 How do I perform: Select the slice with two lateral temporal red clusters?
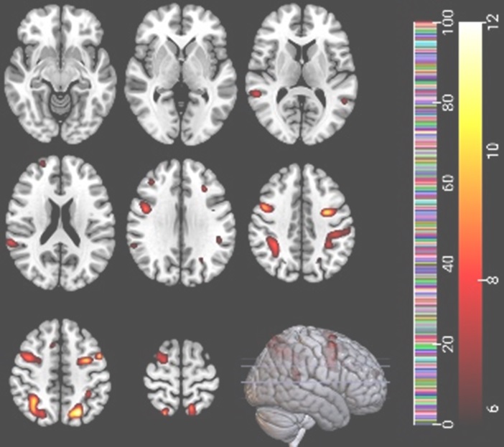pyautogui.click(x=301, y=75)
